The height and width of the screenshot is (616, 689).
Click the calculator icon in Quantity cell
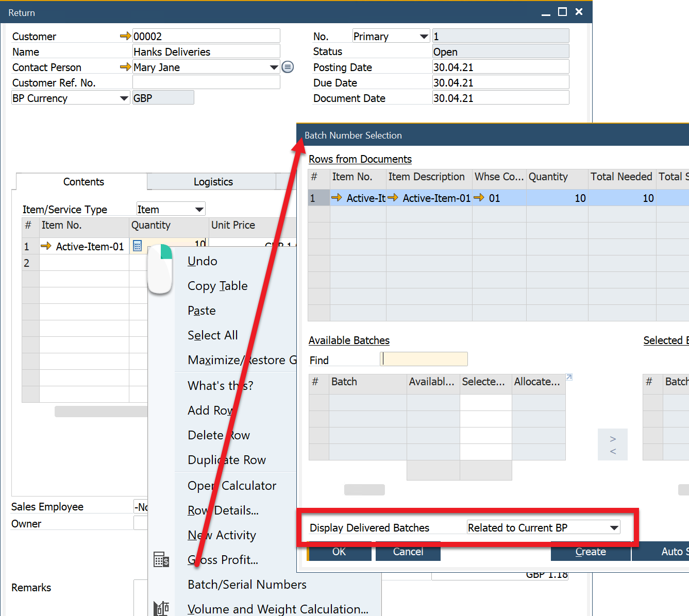[x=137, y=246]
